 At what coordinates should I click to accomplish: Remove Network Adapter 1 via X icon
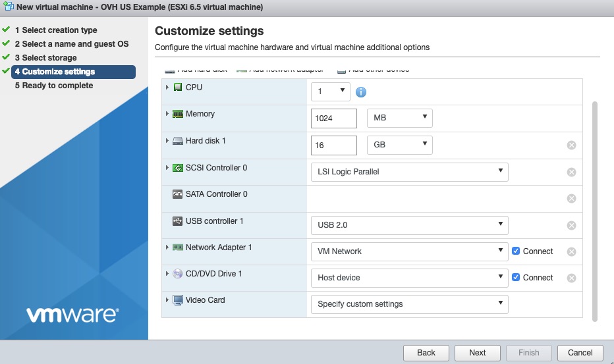tap(571, 251)
